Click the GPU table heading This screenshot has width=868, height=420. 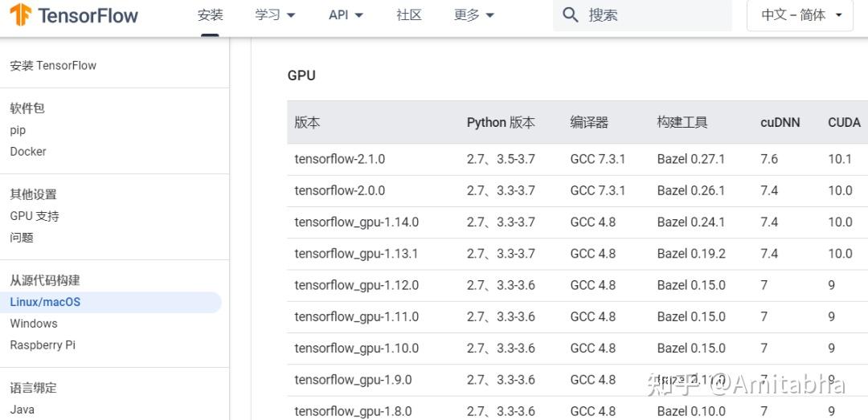pos(301,75)
